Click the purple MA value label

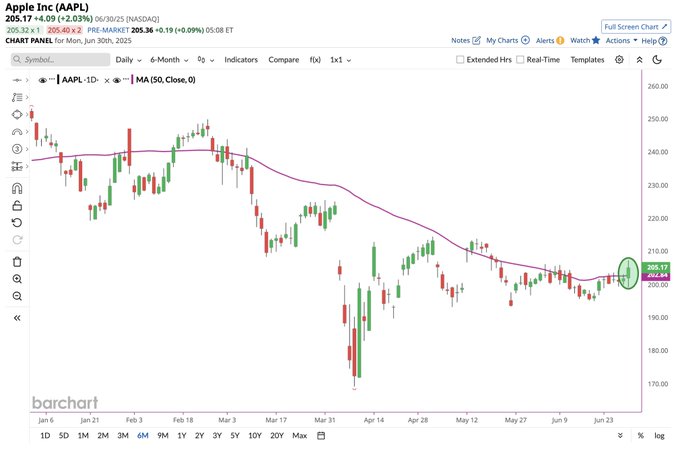[657, 276]
